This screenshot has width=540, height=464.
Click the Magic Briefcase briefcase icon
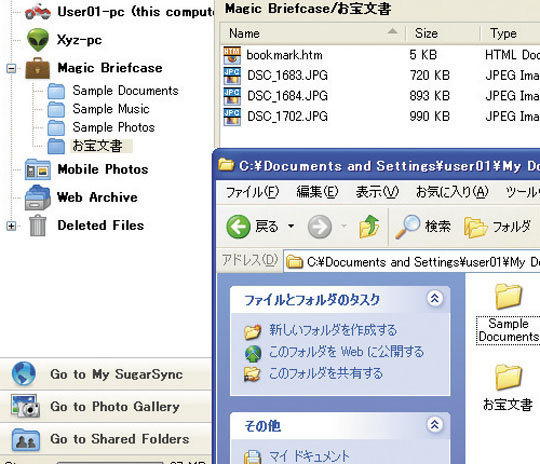click(38, 68)
